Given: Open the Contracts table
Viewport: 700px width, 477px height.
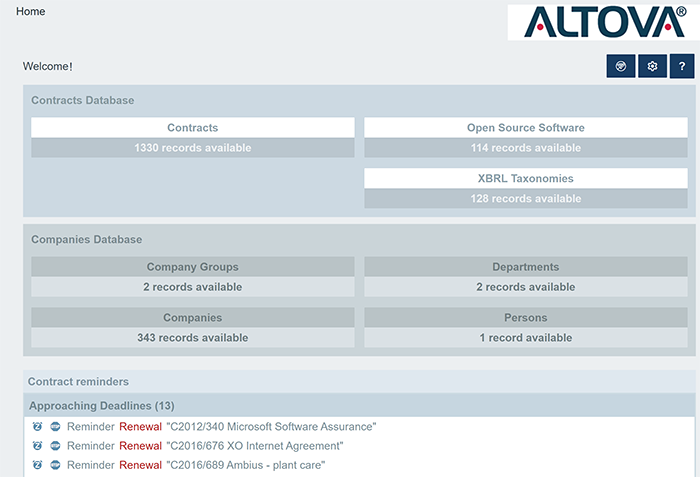Looking at the screenshot, I should coord(192,128).
